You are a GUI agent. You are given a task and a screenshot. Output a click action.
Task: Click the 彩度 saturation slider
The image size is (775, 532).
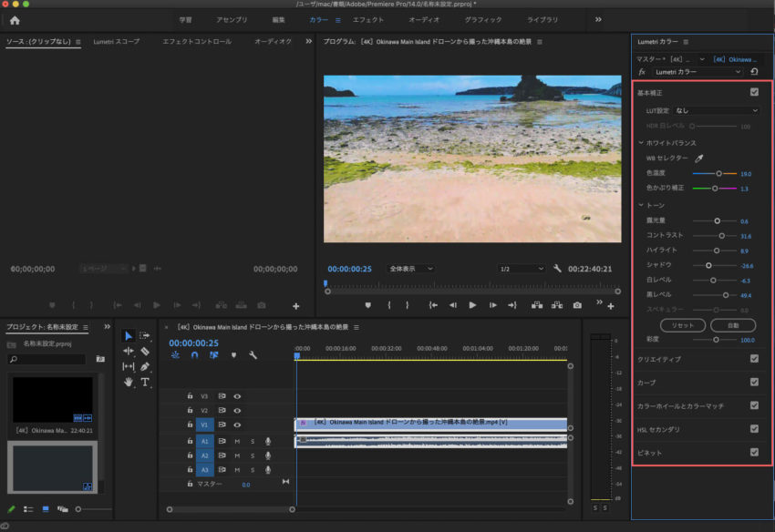pos(715,340)
